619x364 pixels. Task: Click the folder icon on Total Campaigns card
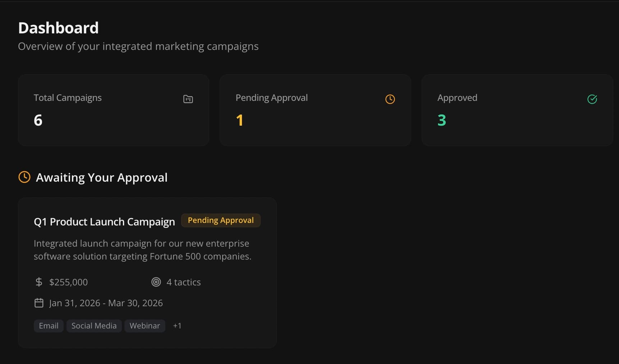tap(188, 99)
